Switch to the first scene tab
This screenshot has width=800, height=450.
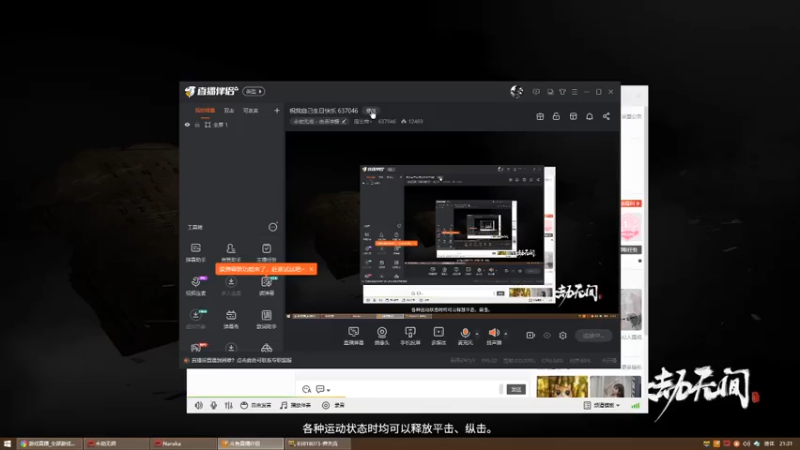click(205, 110)
